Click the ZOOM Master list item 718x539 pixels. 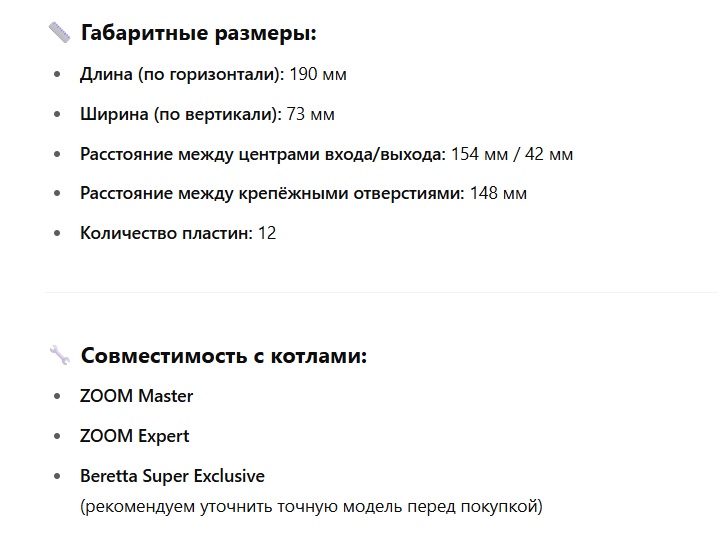coord(136,396)
